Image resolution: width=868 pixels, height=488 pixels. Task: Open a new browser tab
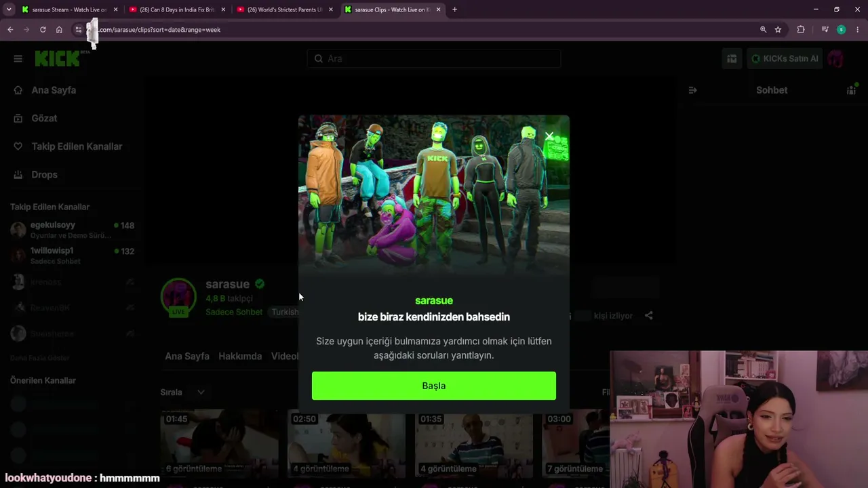[455, 9]
